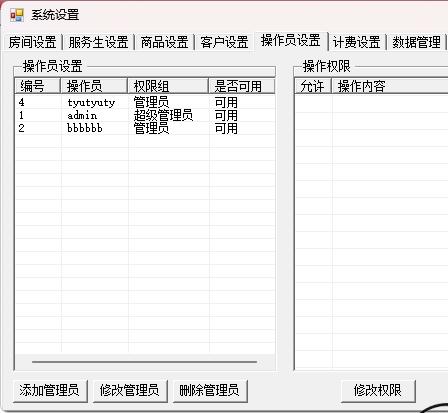
Task: Switch to the 房间设置 tab
Action: click(x=32, y=42)
